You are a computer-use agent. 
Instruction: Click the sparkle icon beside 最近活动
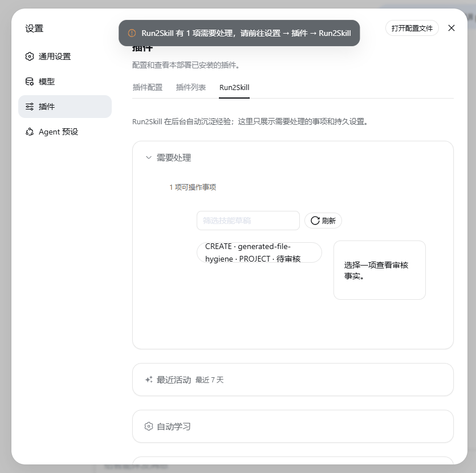[149, 380]
